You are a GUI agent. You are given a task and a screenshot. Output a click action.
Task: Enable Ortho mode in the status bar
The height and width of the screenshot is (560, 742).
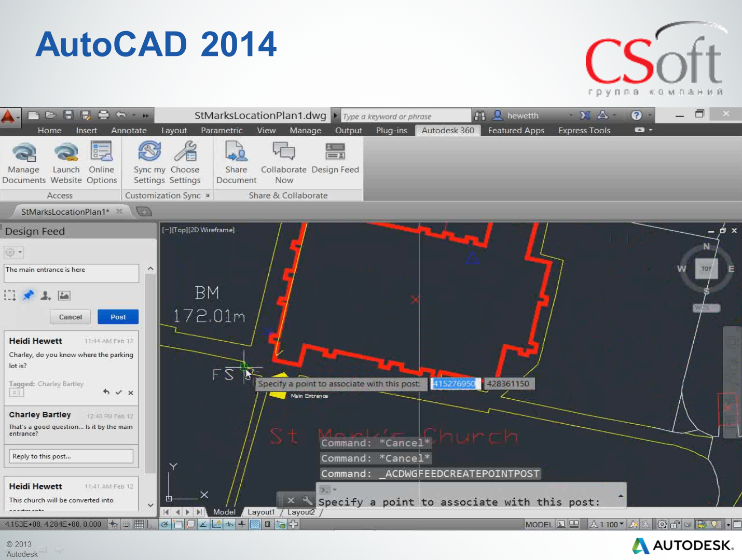coord(153,524)
